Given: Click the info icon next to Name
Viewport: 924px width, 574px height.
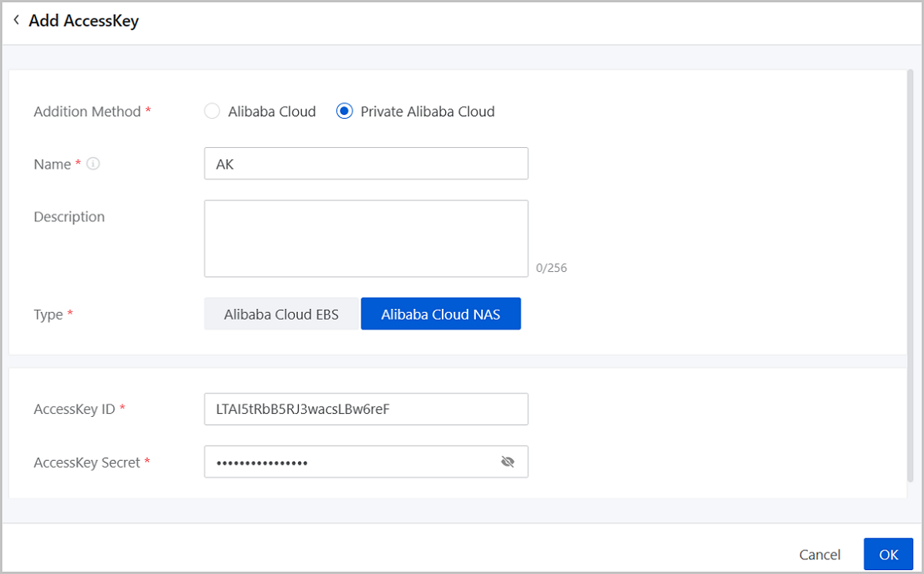Looking at the screenshot, I should point(93,164).
